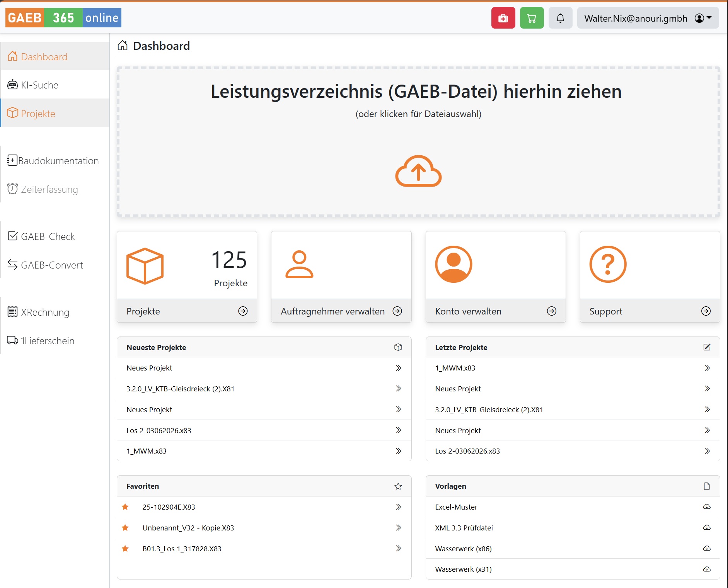The height and width of the screenshot is (588, 728).
Task: Open 1_MWM.x83 in Letzte Projekte
Action: (x=573, y=368)
